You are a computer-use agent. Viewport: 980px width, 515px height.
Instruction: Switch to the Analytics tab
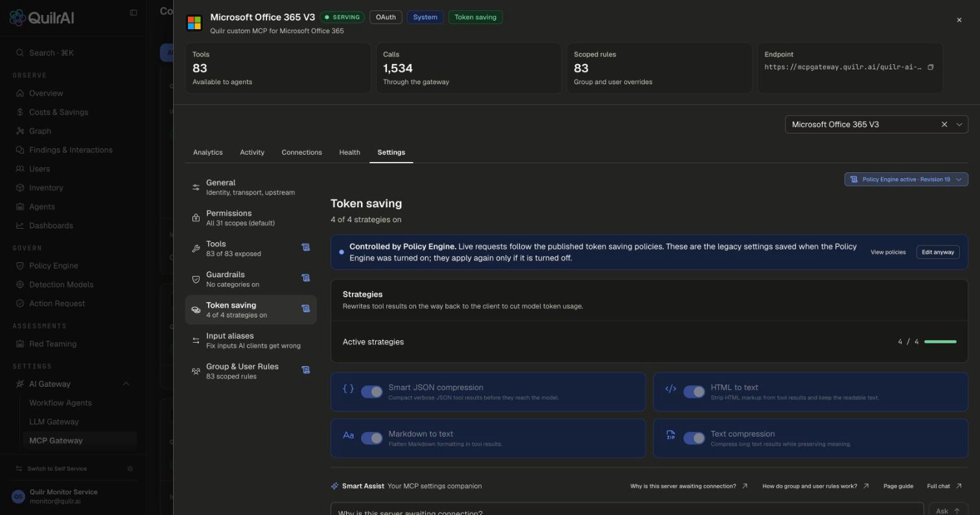click(x=208, y=152)
